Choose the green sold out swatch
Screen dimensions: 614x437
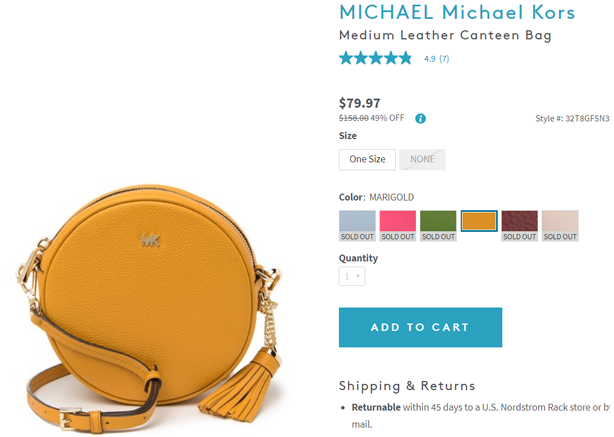point(438,226)
